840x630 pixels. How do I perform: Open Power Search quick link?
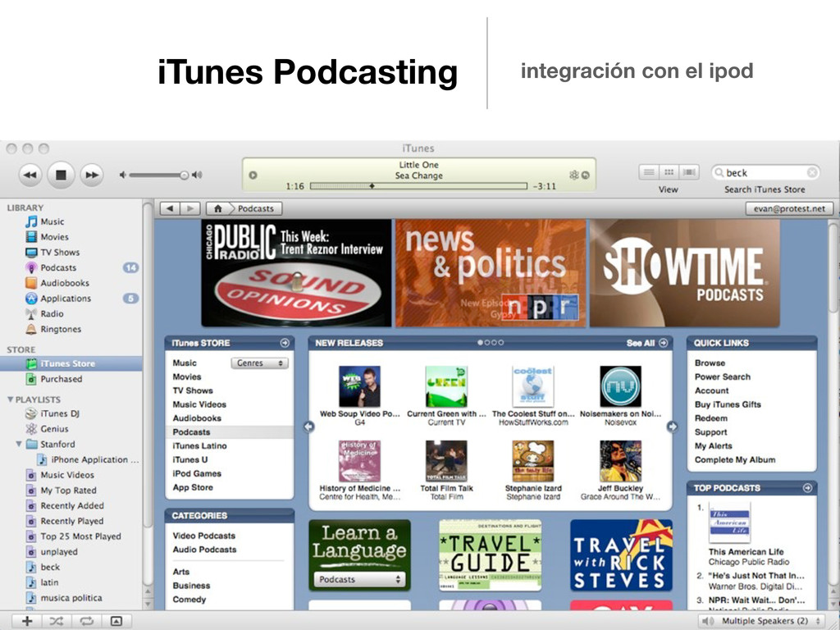[722, 377]
